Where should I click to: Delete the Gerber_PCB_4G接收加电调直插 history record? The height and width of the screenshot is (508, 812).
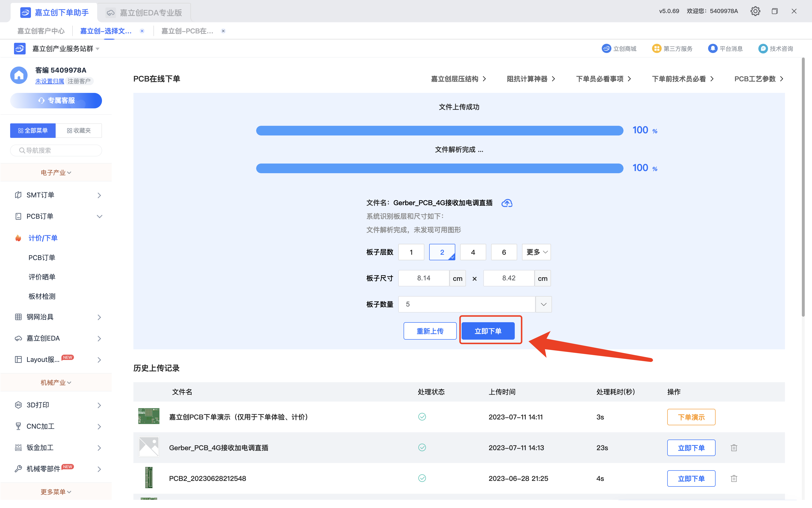tap(734, 448)
